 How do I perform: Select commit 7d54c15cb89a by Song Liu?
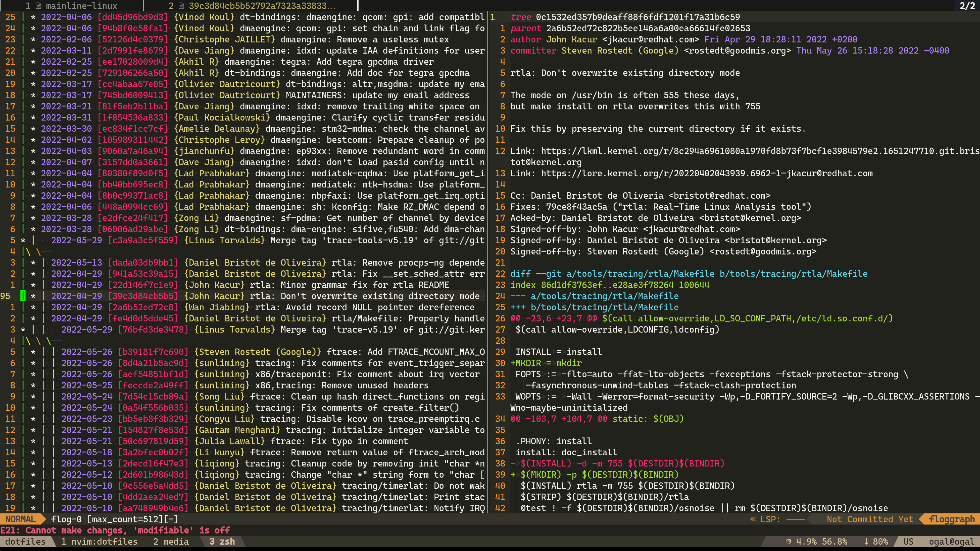(x=254, y=396)
